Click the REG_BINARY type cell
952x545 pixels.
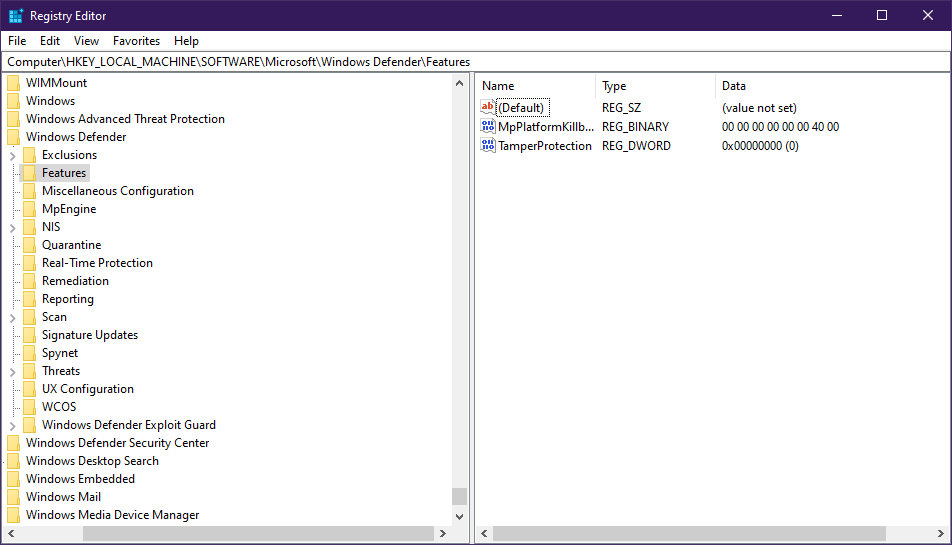point(635,127)
